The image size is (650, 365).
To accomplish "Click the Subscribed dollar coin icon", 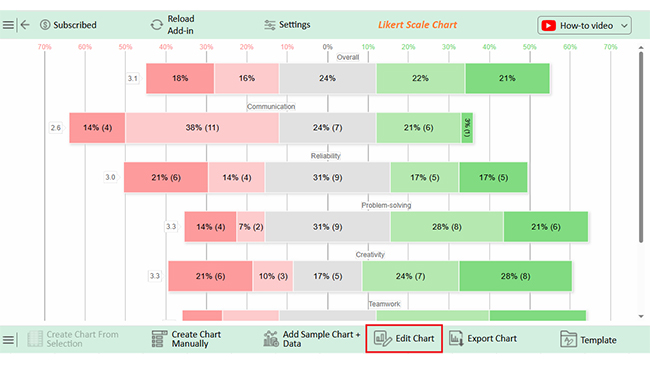I will click(x=45, y=25).
